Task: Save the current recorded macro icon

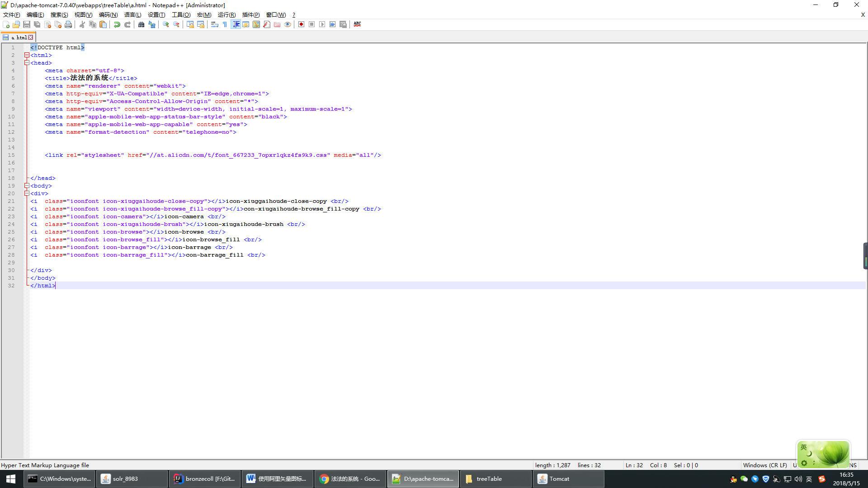Action: point(343,24)
